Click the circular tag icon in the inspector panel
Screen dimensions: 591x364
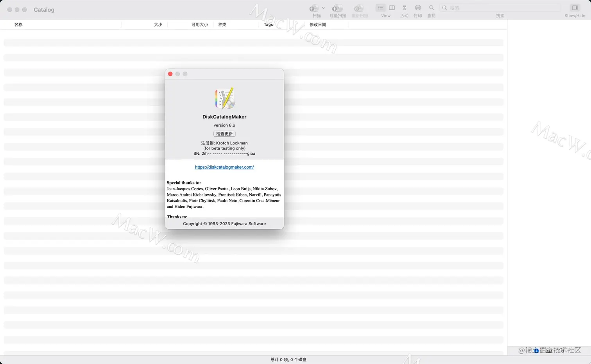[x=562, y=351]
